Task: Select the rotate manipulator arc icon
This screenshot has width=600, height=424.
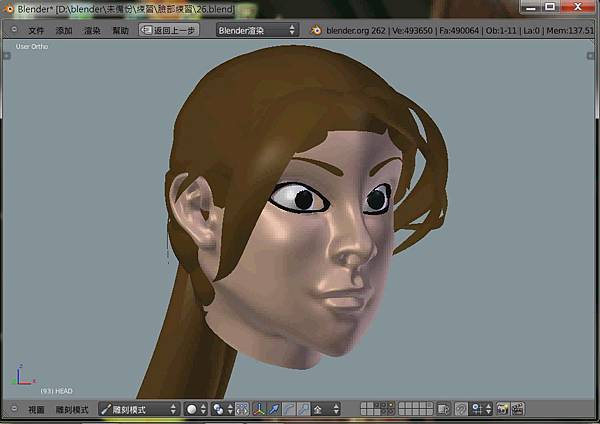Action: point(289,409)
